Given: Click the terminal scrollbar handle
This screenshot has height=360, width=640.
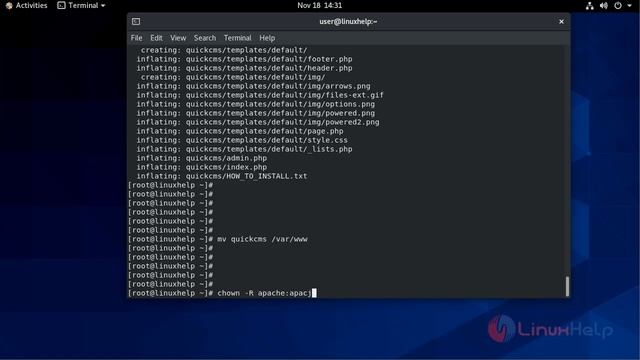Looking at the screenshot, I should tap(567, 286).
